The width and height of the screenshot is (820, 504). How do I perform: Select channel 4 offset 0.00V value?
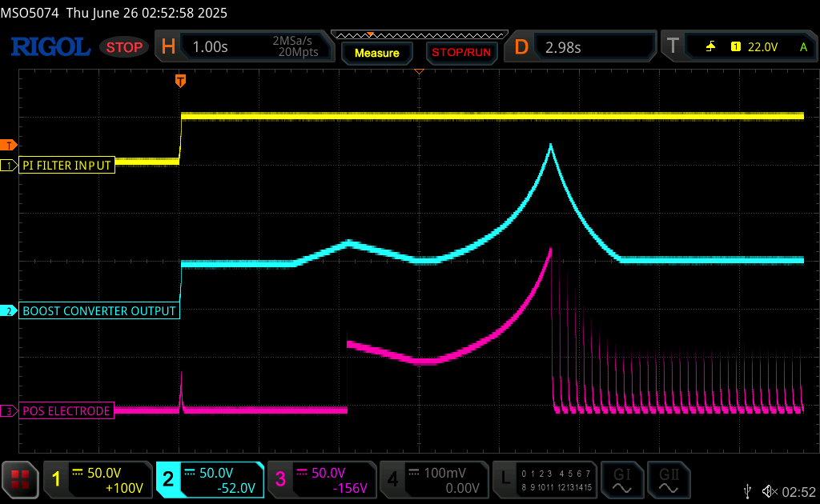coord(462,488)
